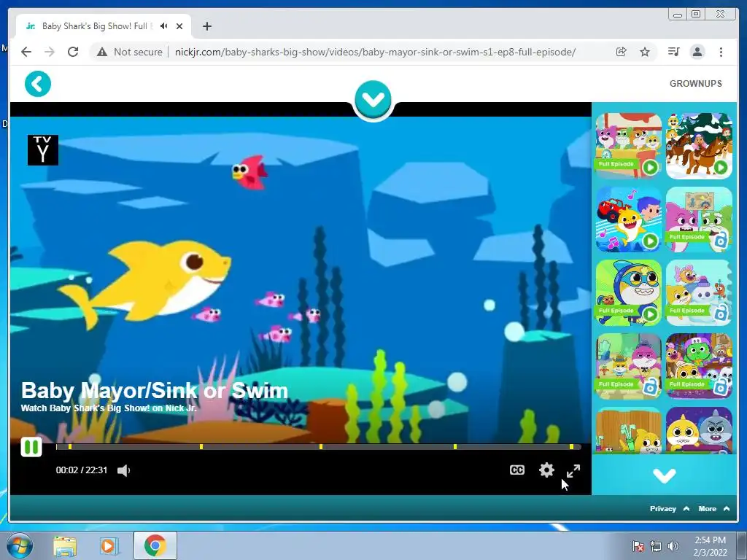Viewport: 747px width, 560px height.
Task: Click the Not secure warning icon
Action: point(102,52)
